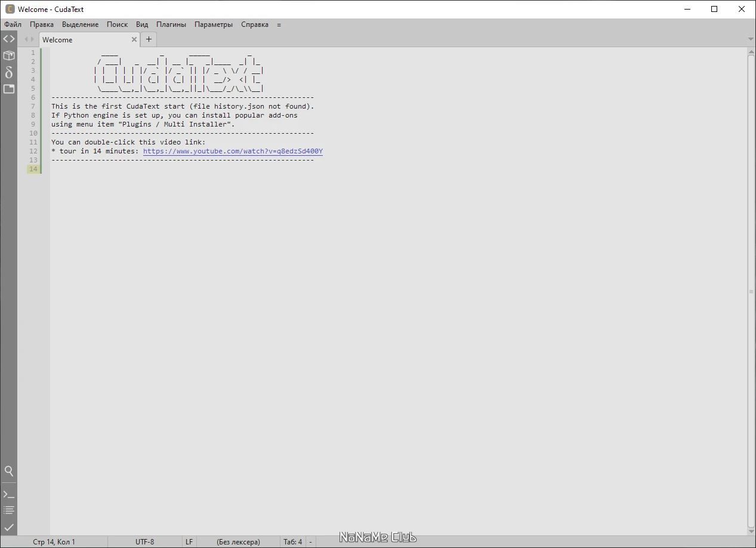Image resolution: width=756 pixels, height=548 pixels.
Task: Open the Вид menu
Action: pos(142,24)
